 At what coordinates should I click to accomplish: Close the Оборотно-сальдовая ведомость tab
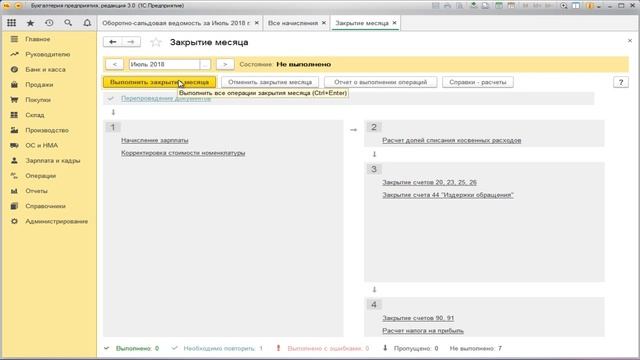(x=257, y=23)
